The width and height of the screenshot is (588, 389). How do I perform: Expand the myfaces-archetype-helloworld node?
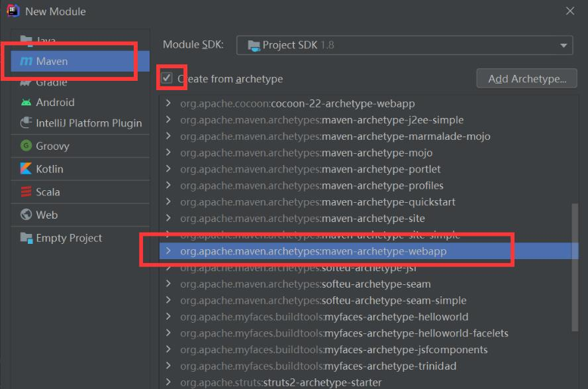click(168, 317)
